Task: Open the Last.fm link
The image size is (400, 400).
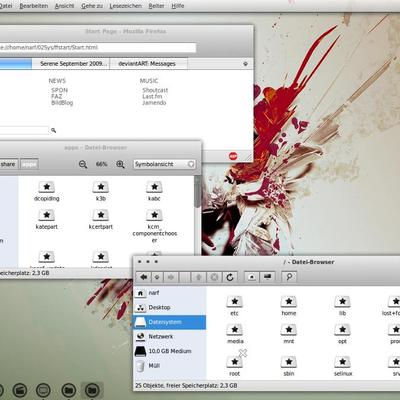Action: (x=152, y=96)
